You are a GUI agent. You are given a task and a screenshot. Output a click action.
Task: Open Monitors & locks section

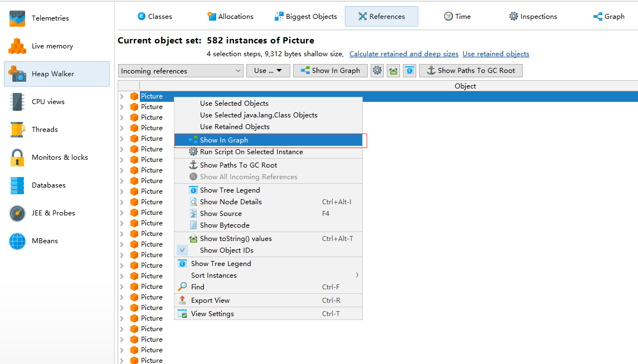(57, 157)
